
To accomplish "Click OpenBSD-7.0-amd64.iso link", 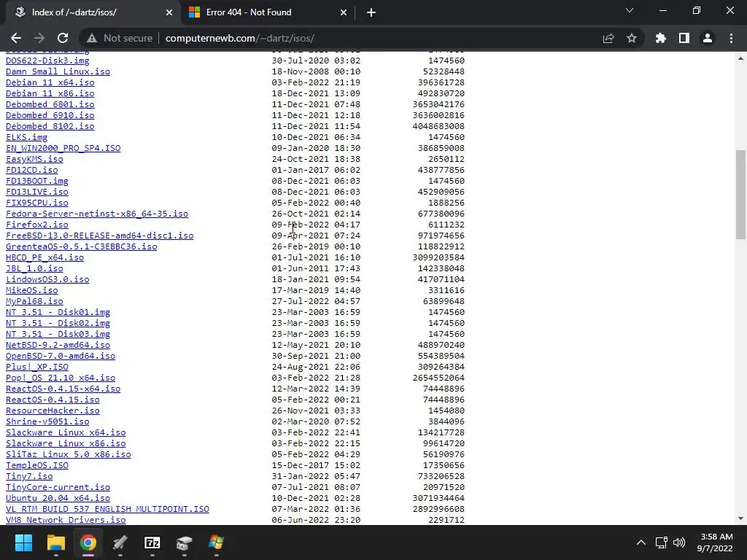I will pyautogui.click(x=61, y=356).
